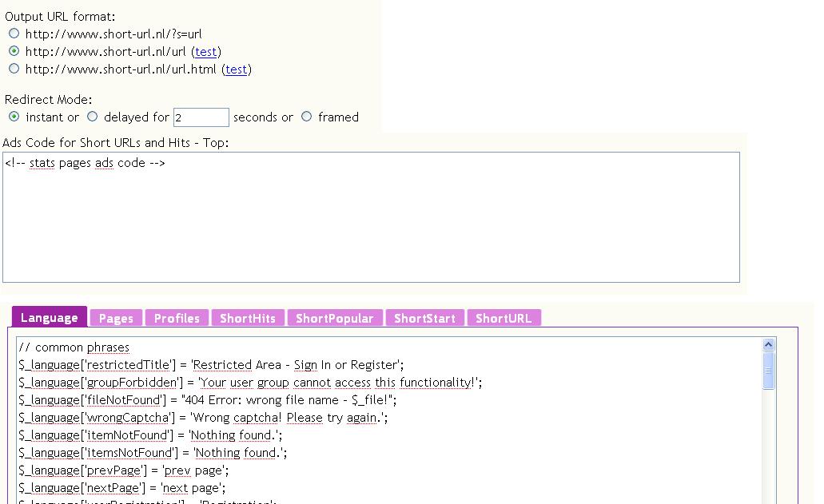Click the language textarea scroll up arrow

click(768, 345)
